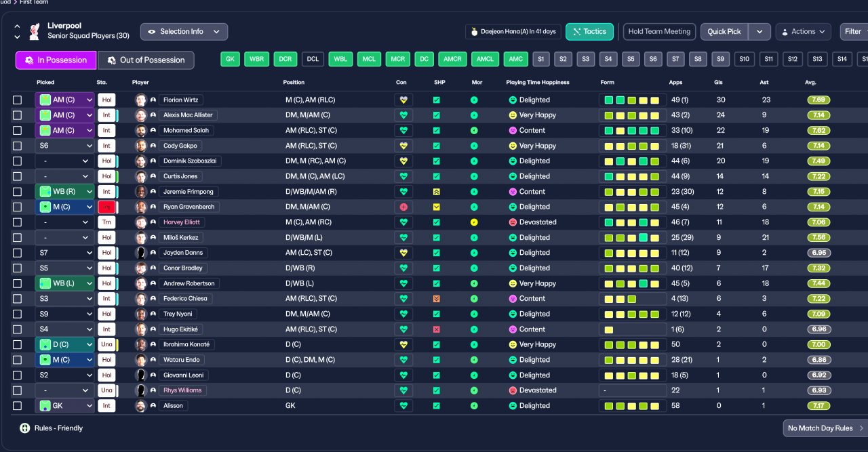Switch to the Out of Possession tab
The width and height of the screenshot is (868, 452).
(x=146, y=60)
